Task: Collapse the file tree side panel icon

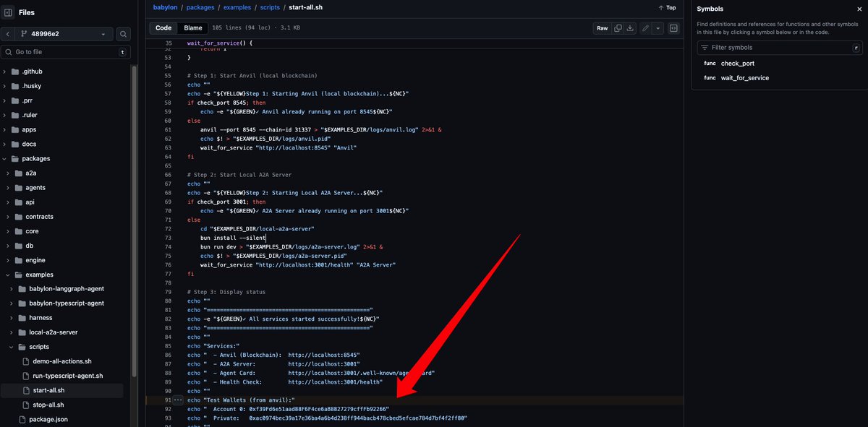Action: pyautogui.click(x=8, y=12)
